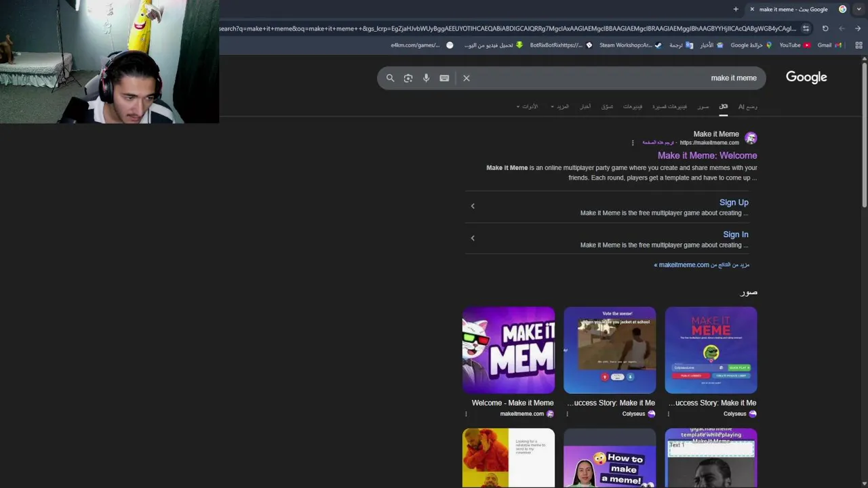Open BotRix bookmark
The image size is (868, 488).
point(561,45)
